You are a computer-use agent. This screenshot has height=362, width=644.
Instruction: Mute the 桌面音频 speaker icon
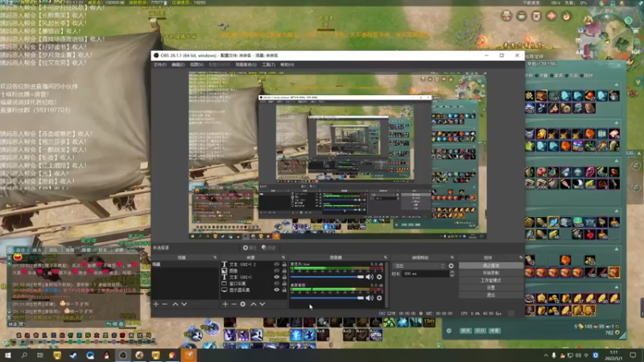pos(369,298)
